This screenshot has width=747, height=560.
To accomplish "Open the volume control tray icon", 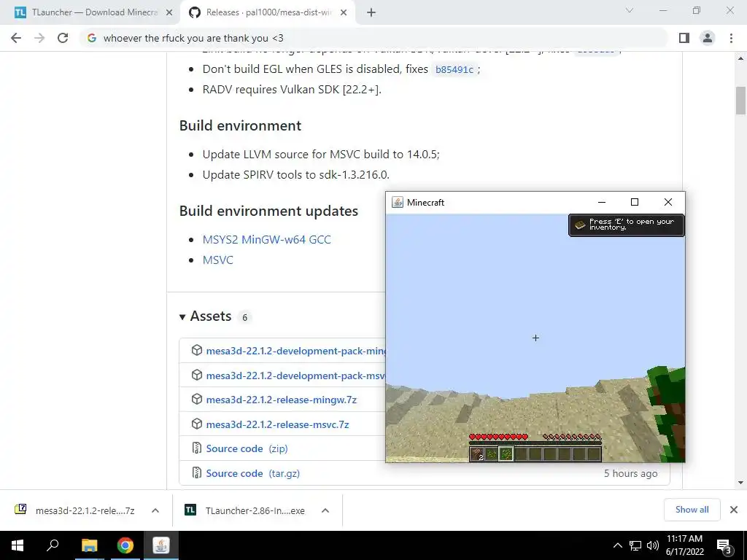I will (x=653, y=545).
